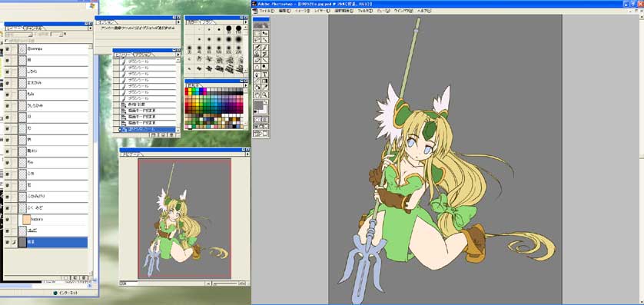Open the イメージ menu
Screen dimensions: 644x305
click(x=301, y=10)
